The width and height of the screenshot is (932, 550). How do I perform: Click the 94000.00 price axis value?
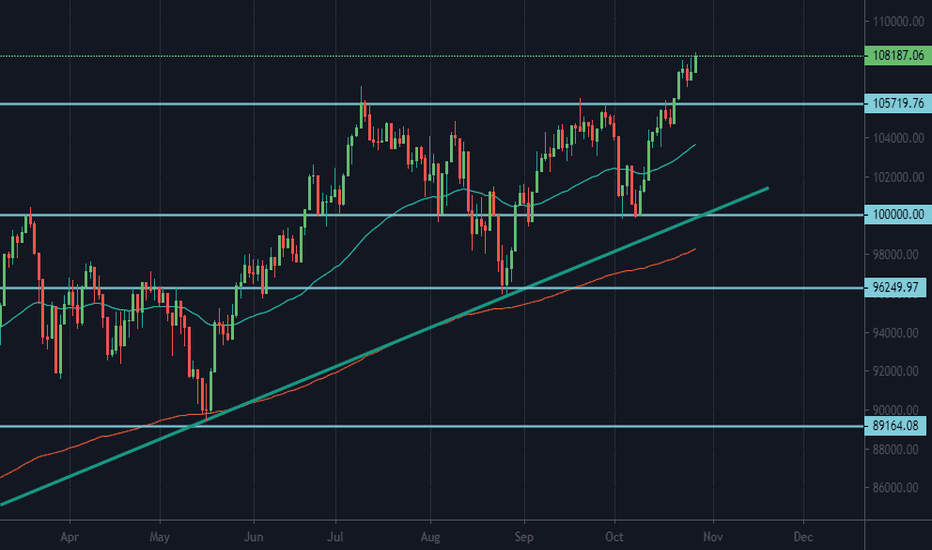(x=895, y=333)
